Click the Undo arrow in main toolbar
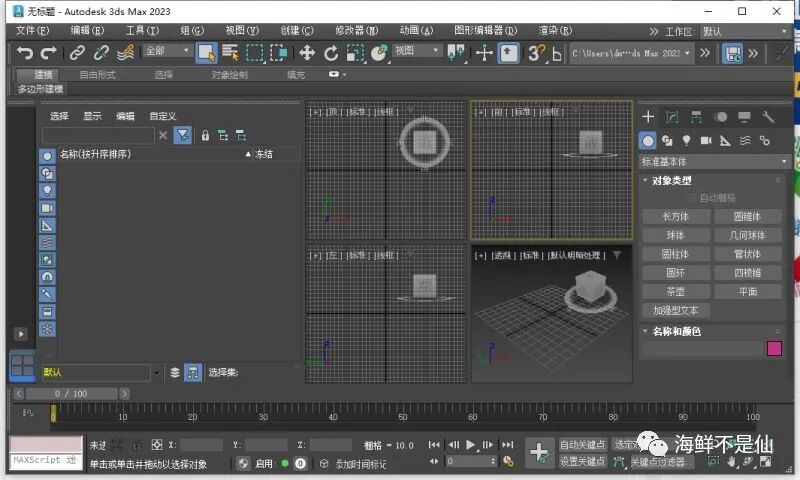Screen dimensions: 800x480 pos(24,53)
